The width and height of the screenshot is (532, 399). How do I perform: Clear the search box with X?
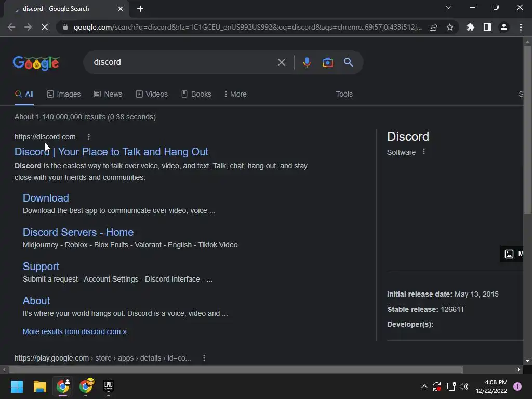281,62
